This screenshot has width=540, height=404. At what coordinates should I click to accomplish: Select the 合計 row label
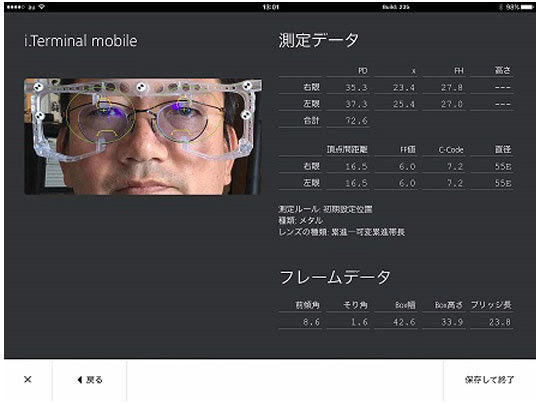[x=311, y=121]
